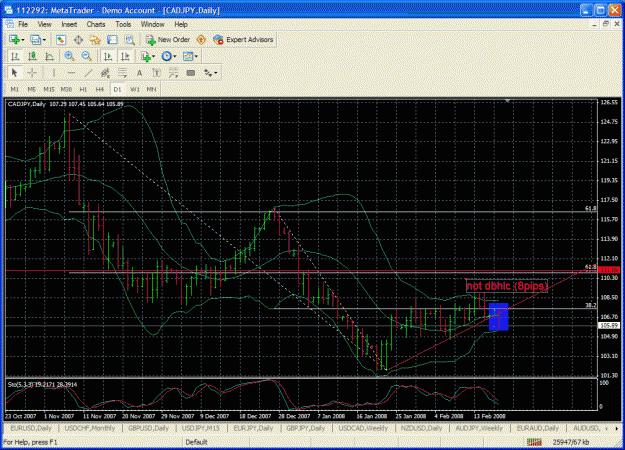Select the Crosshair tool
The width and height of the screenshot is (625, 450).
tap(32, 73)
